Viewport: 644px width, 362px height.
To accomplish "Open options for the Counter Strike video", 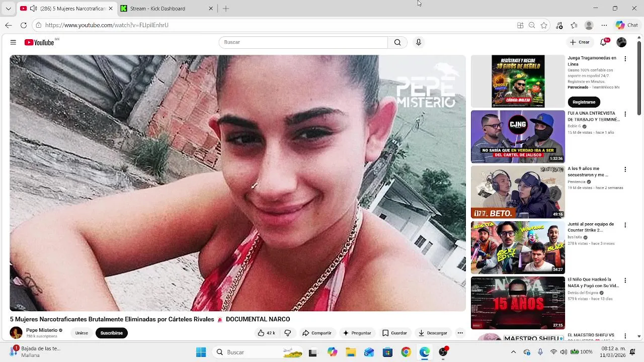I will [625, 225].
